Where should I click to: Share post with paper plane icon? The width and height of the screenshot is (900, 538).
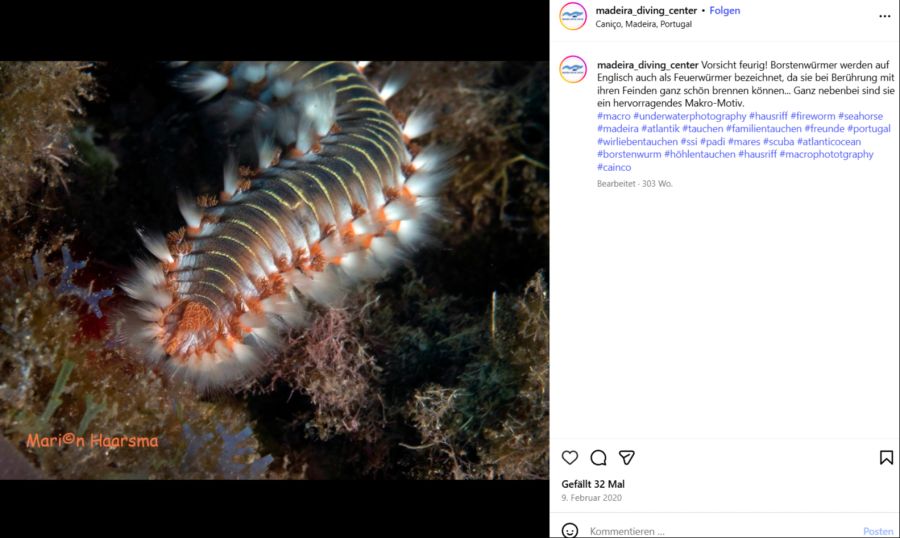(x=627, y=457)
